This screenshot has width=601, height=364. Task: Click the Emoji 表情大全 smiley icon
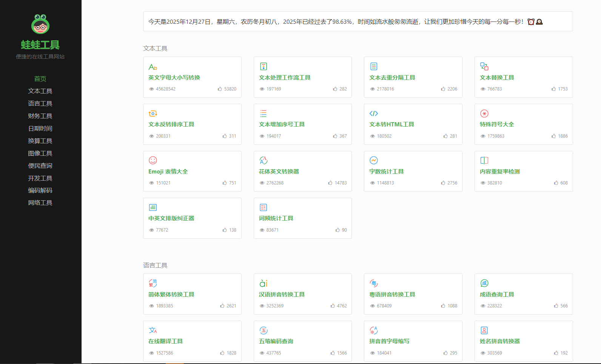153,160
